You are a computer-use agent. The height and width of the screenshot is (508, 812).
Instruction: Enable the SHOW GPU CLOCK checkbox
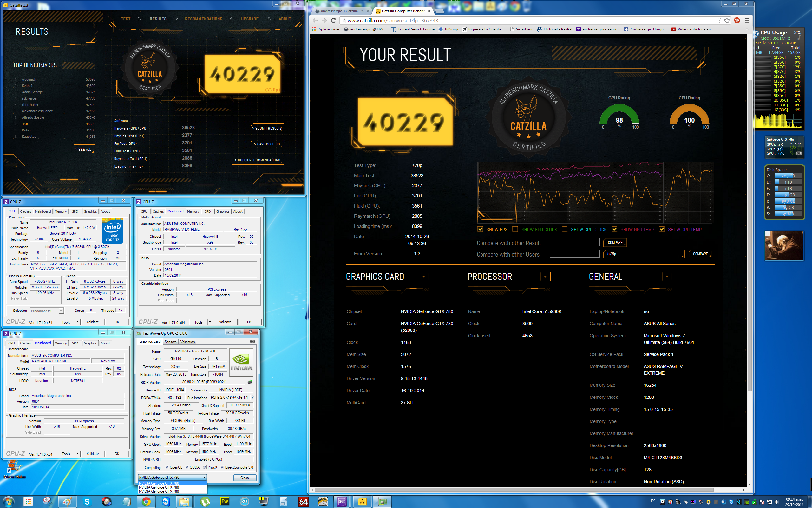(x=515, y=229)
